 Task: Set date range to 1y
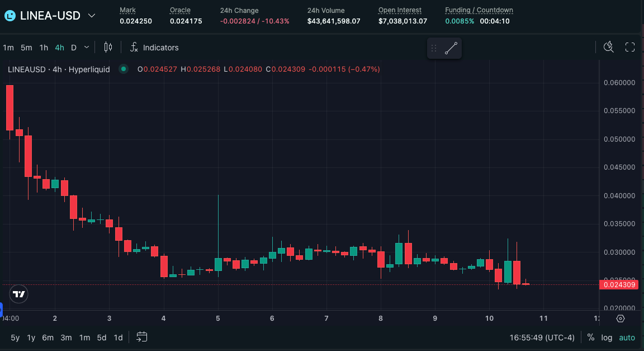pyautogui.click(x=31, y=338)
